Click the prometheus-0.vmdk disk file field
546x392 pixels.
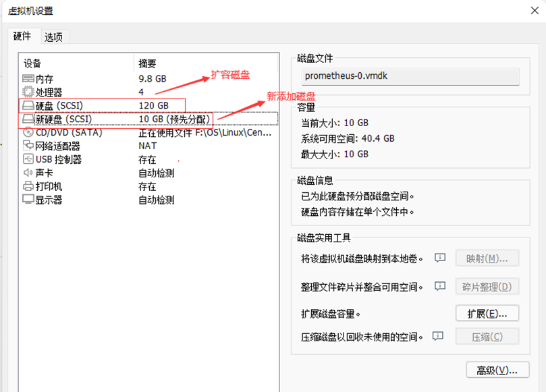click(410, 76)
